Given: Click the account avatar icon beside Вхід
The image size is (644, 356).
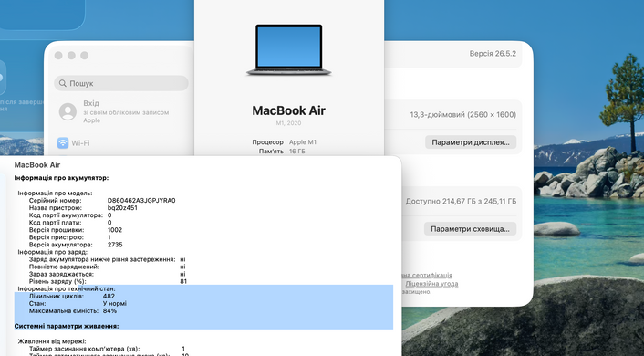Looking at the screenshot, I should 68,111.
